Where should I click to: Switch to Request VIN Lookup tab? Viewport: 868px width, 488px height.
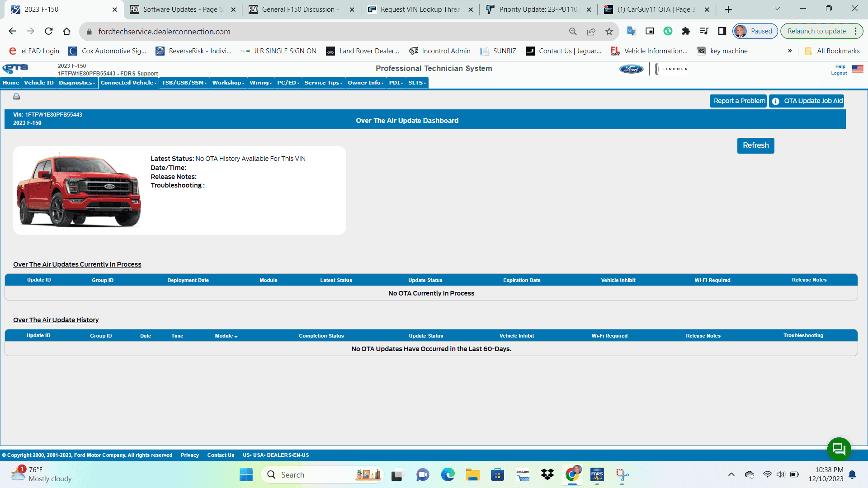(420, 9)
